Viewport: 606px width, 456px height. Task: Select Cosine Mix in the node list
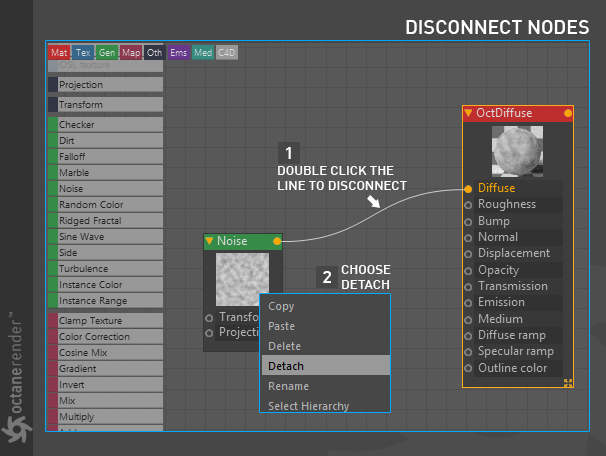point(106,353)
